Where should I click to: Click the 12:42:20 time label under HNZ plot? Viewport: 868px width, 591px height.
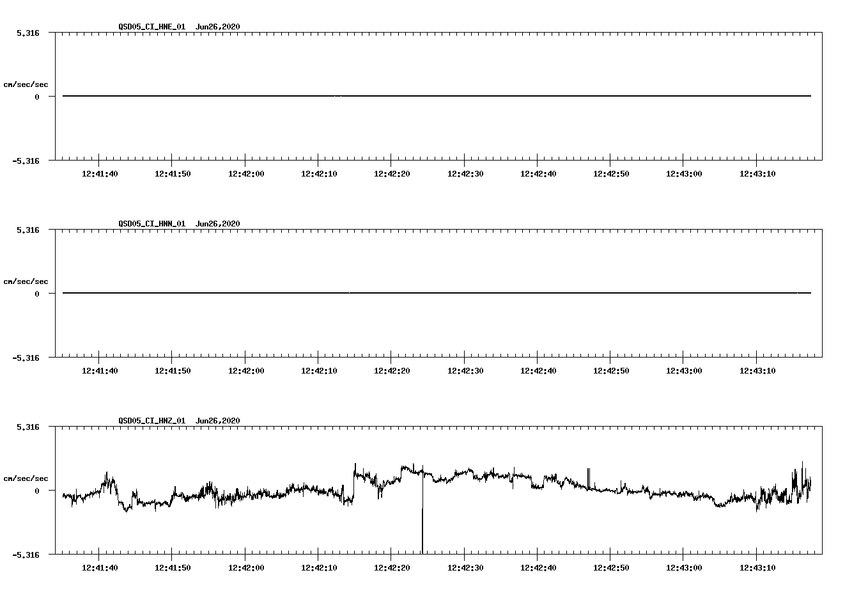pyautogui.click(x=392, y=568)
